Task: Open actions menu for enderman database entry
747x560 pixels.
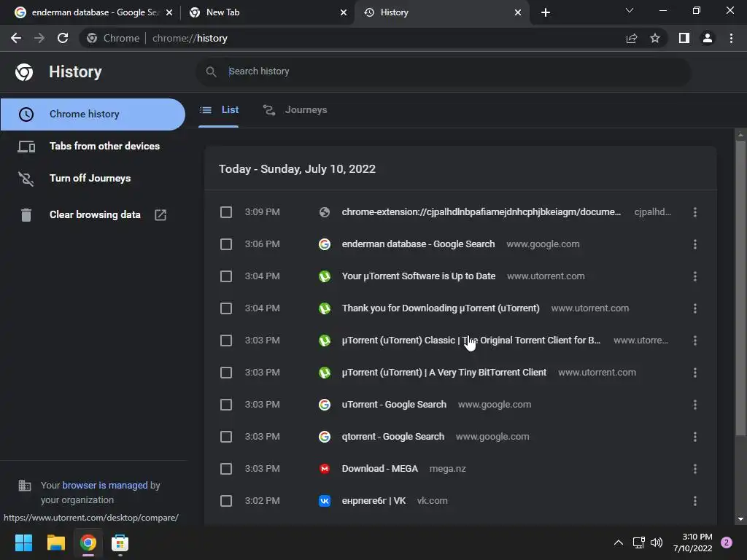Action: coord(695,244)
